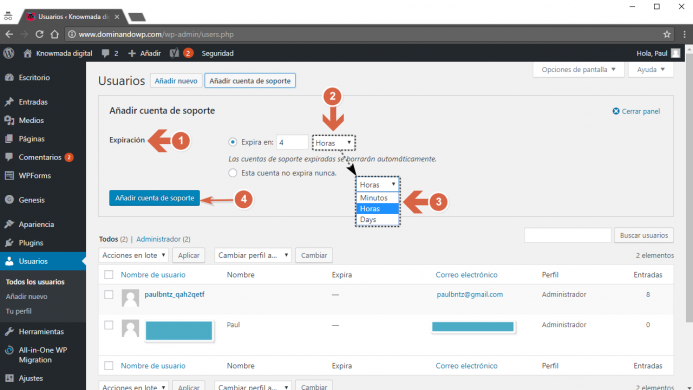Open Plugins plug icon
This screenshot has height=390, width=693.
9,243
